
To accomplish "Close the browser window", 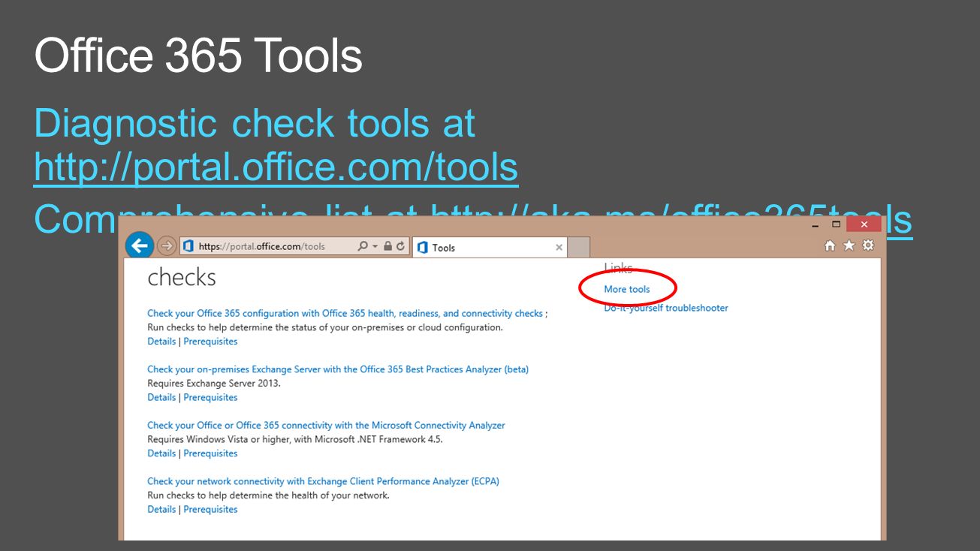I will click(x=864, y=224).
